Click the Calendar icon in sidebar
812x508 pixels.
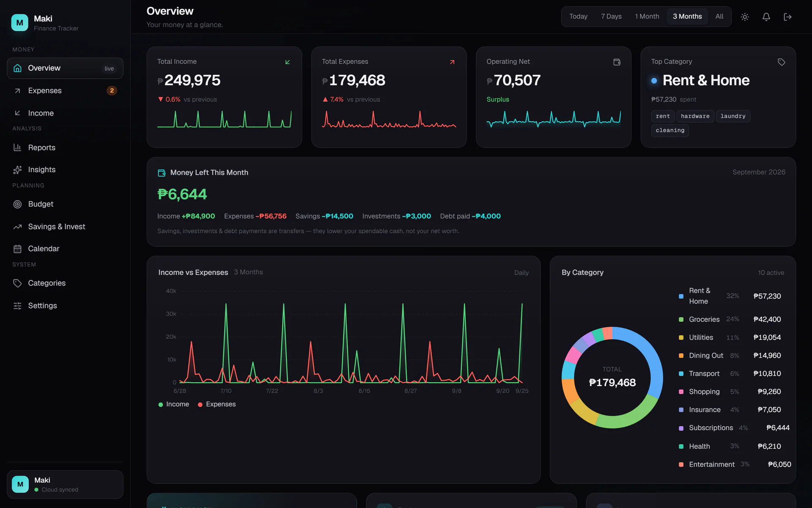(17, 249)
